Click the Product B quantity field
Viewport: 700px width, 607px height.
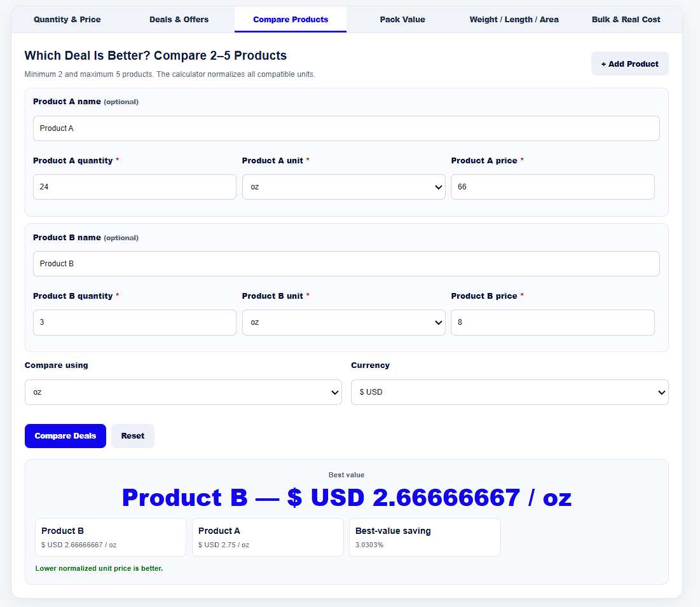tap(134, 322)
